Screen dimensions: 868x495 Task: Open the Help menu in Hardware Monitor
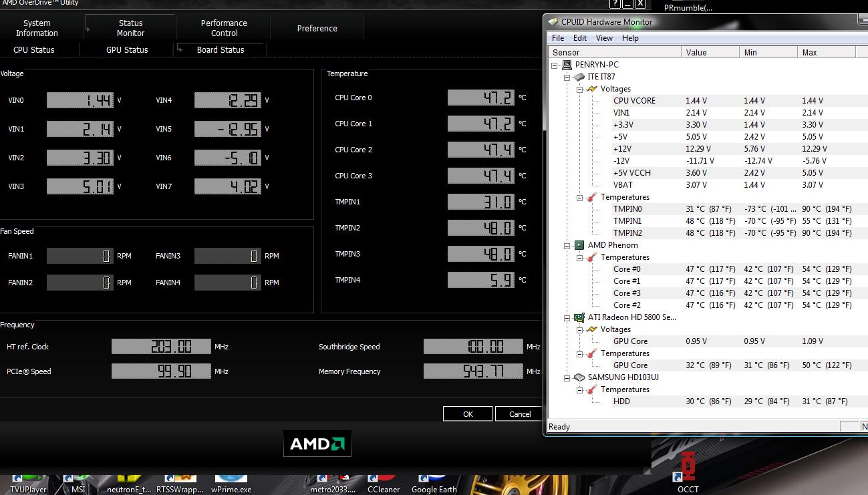630,38
